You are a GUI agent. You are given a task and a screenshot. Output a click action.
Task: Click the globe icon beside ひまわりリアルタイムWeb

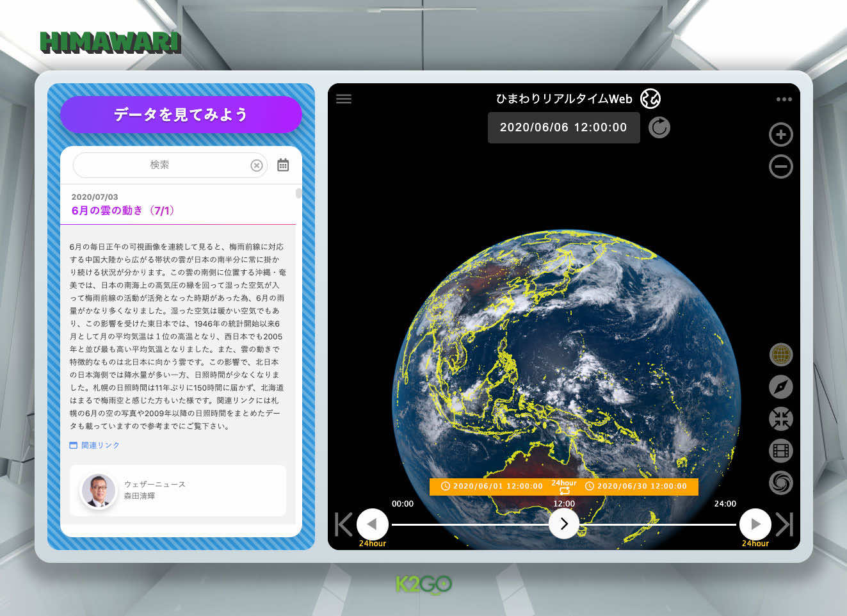(x=650, y=99)
